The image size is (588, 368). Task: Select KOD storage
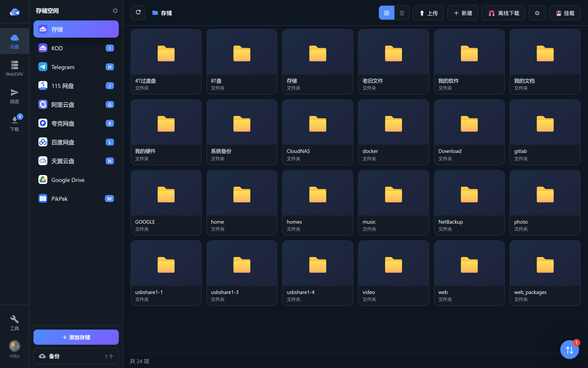click(x=76, y=48)
